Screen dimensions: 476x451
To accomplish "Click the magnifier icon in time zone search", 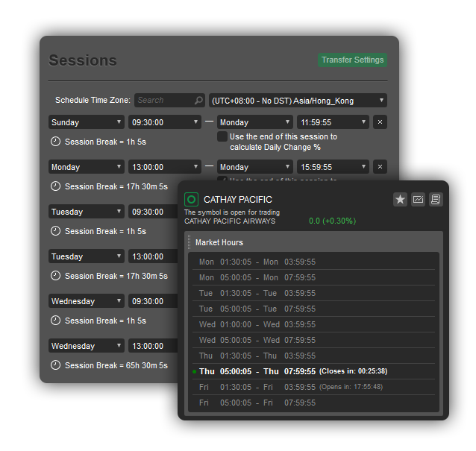I will [198, 100].
